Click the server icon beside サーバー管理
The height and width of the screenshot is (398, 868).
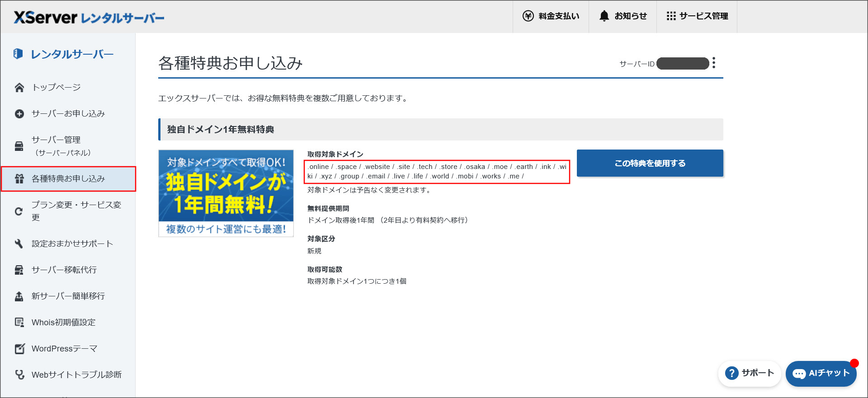[19, 146]
